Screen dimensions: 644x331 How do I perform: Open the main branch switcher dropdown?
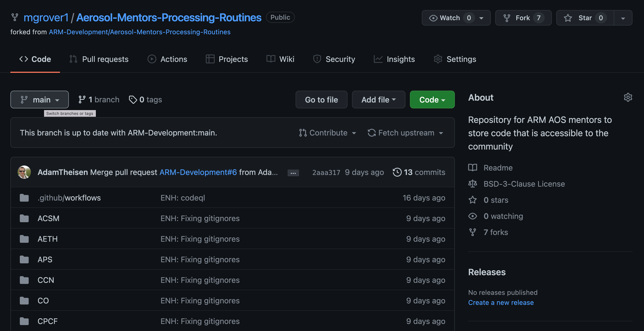point(39,99)
